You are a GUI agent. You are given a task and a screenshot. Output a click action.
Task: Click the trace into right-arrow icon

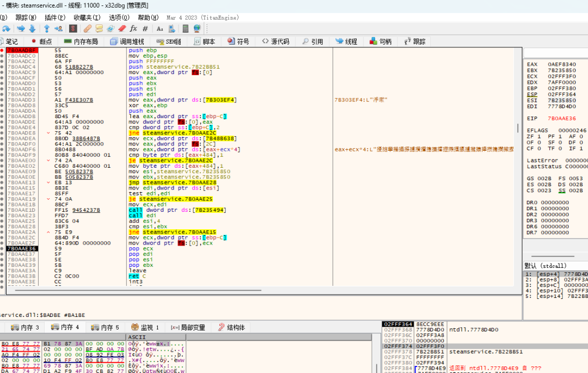coord(21,28)
